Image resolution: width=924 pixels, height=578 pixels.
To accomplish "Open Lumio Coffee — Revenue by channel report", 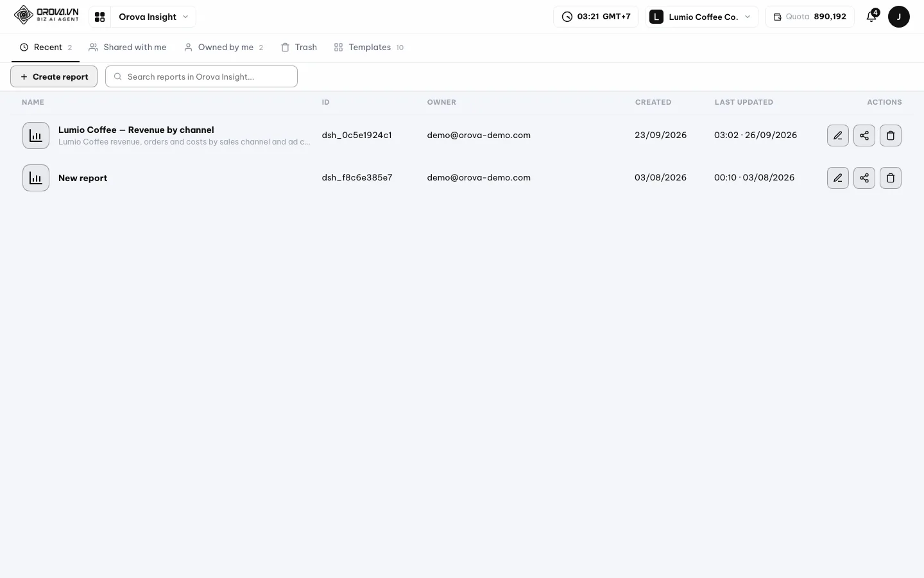I will [136, 130].
